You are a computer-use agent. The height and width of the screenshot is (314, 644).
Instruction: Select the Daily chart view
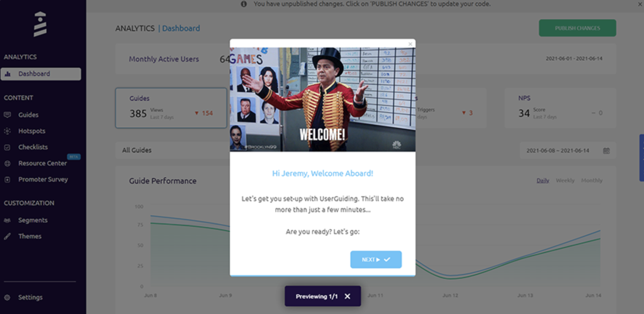point(543,180)
